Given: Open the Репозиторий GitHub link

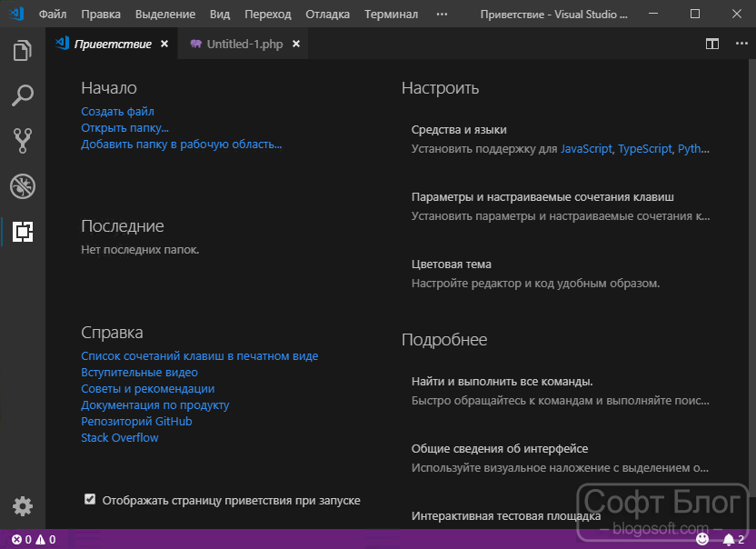Looking at the screenshot, I should [136, 422].
